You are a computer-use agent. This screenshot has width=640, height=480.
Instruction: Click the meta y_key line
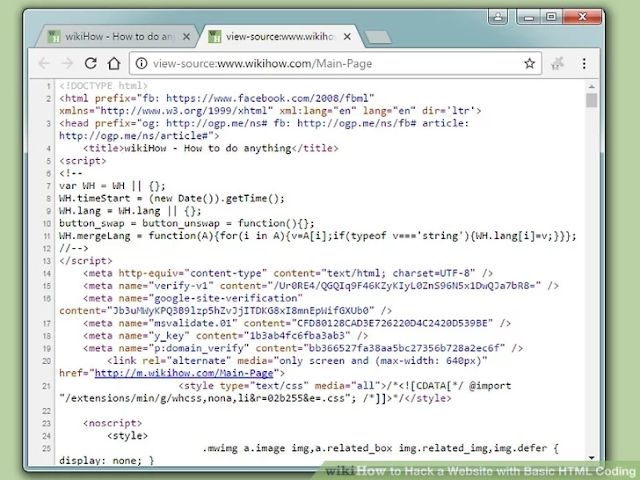point(226,336)
